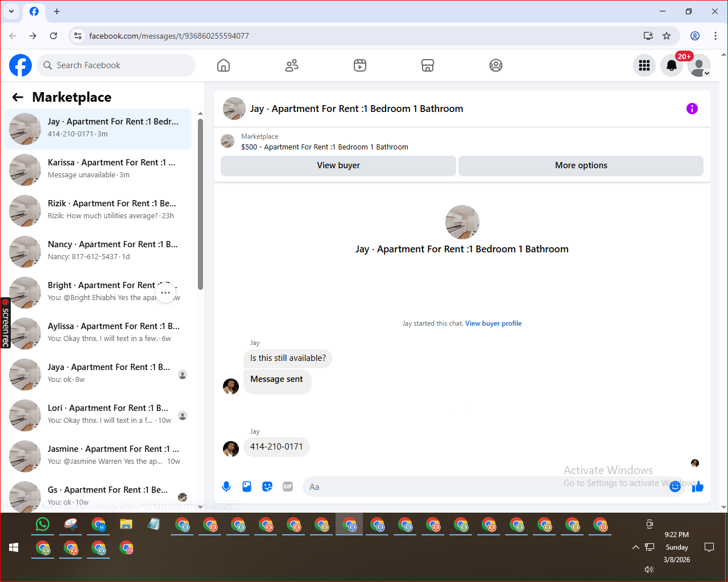
Task: Open Jasmine conversation in the list
Action: (98, 456)
